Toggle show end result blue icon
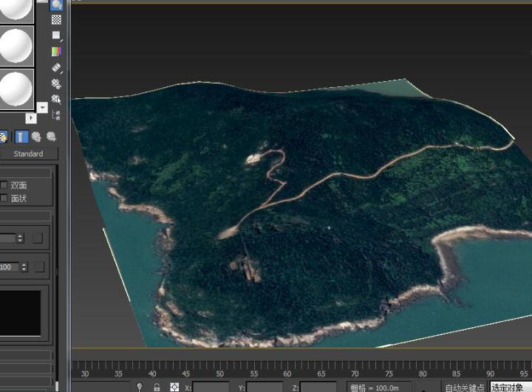 click(x=21, y=137)
